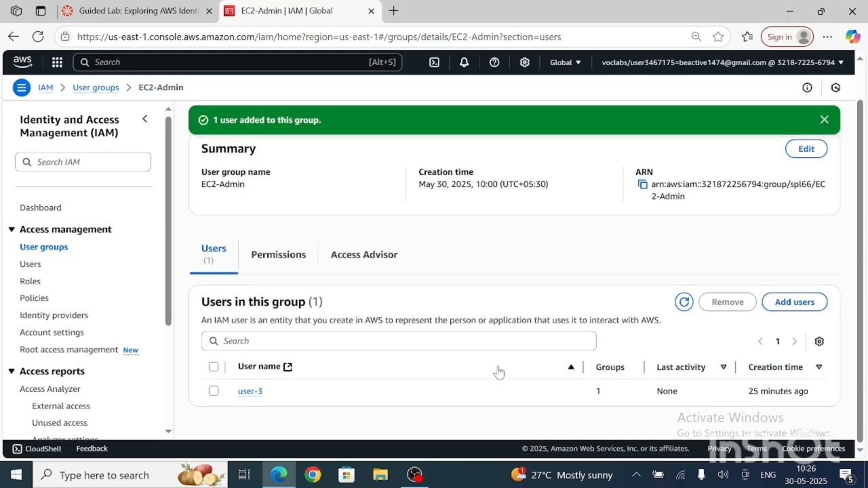Reload the browser page

coord(38,37)
